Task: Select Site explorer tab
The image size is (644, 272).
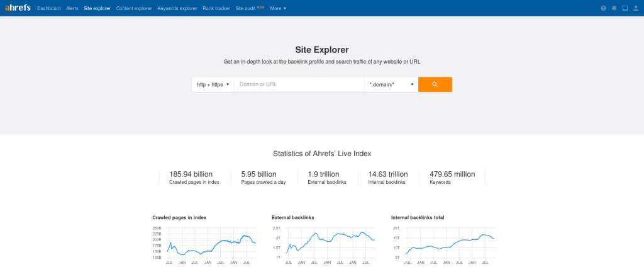Action: [x=97, y=8]
